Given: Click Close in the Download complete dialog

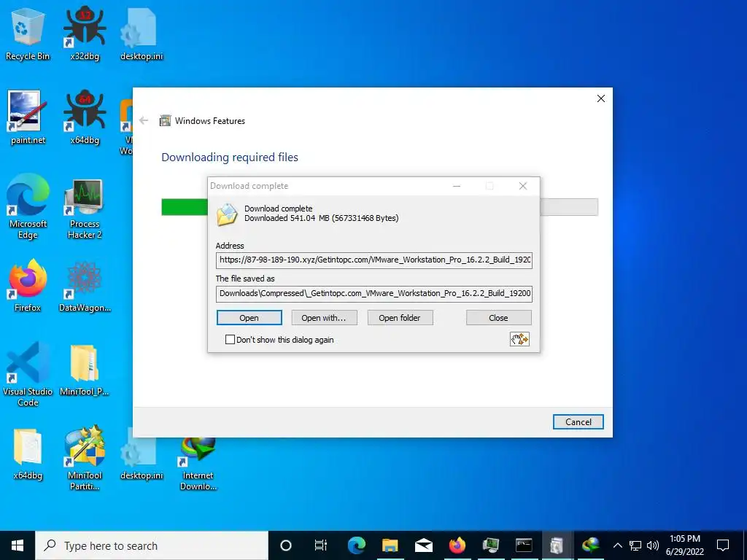Looking at the screenshot, I should (x=498, y=318).
